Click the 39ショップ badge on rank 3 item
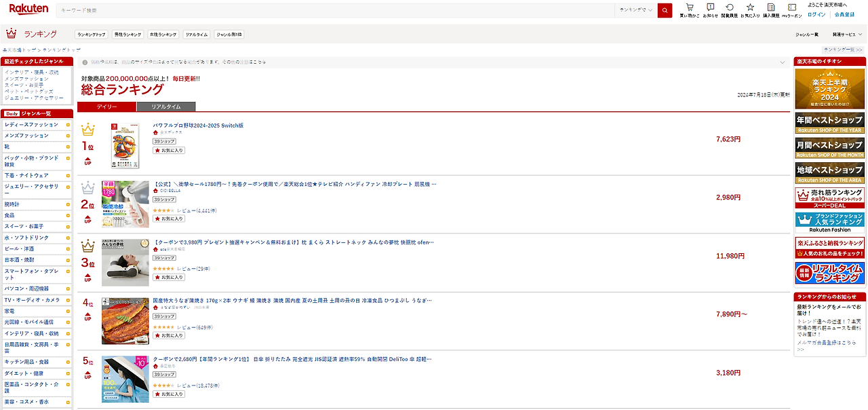This screenshot has width=868, height=410. pos(164,258)
